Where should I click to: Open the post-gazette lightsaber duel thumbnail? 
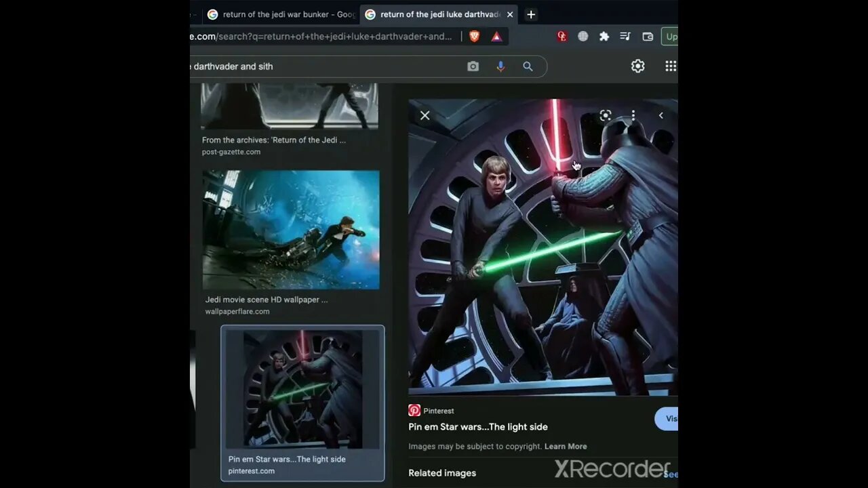tap(290, 106)
